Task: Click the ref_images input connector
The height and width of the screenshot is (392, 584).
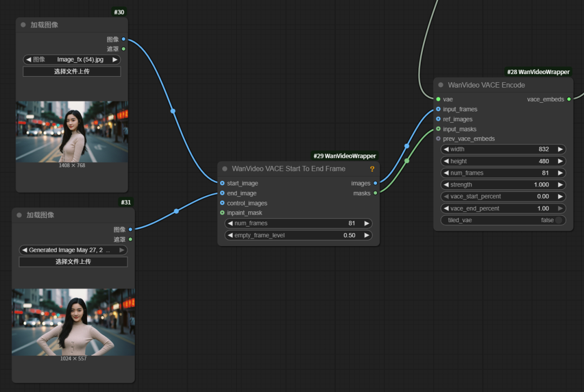Action: [438, 119]
